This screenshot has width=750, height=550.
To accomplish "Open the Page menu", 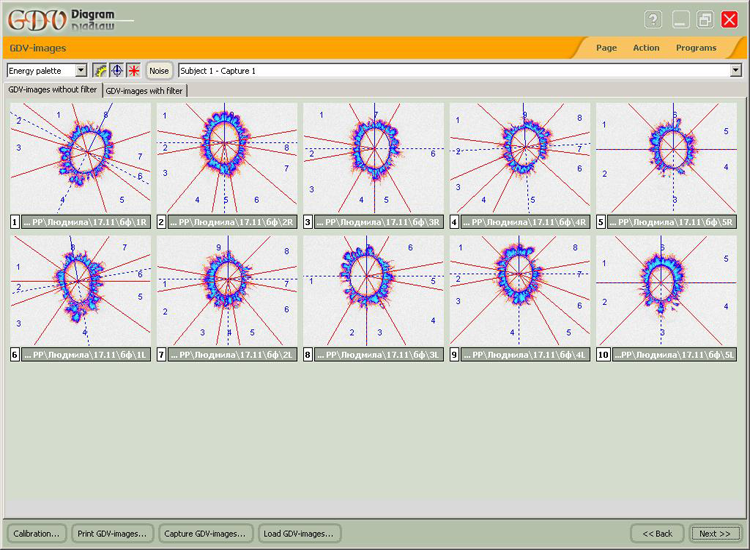I will (x=606, y=47).
